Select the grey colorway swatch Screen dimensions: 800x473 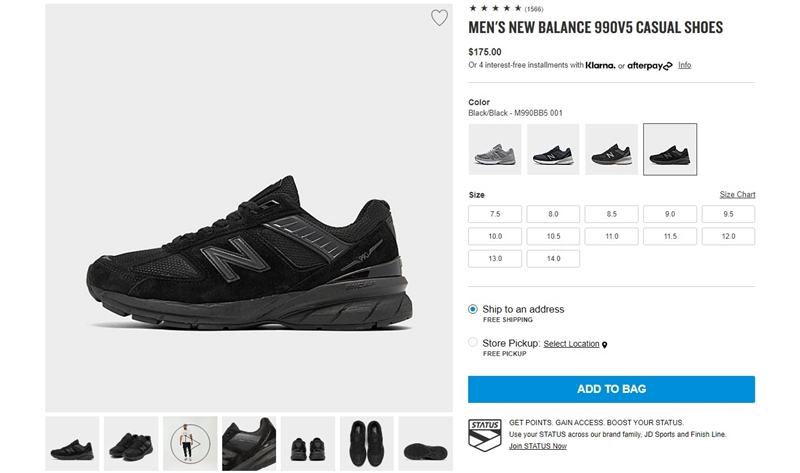[x=495, y=150]
